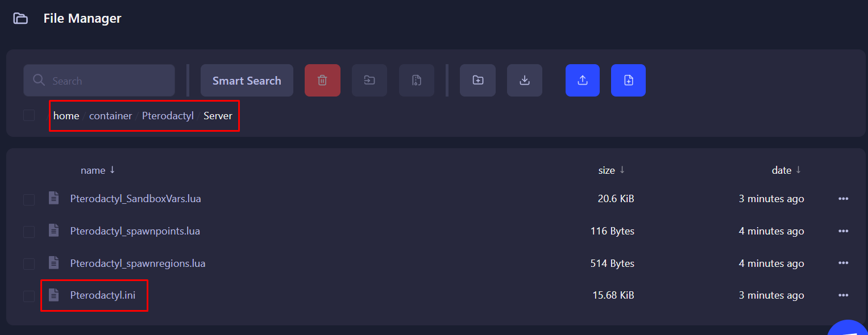868x335 pixels.
Task: Create a new folder with folder-plus icon
Action: (x=477, y=81)
